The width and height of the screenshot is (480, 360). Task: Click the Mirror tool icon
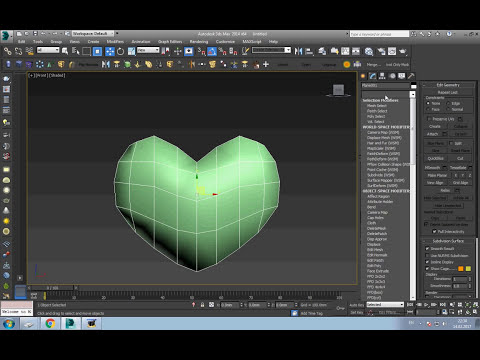coord(298,51)
